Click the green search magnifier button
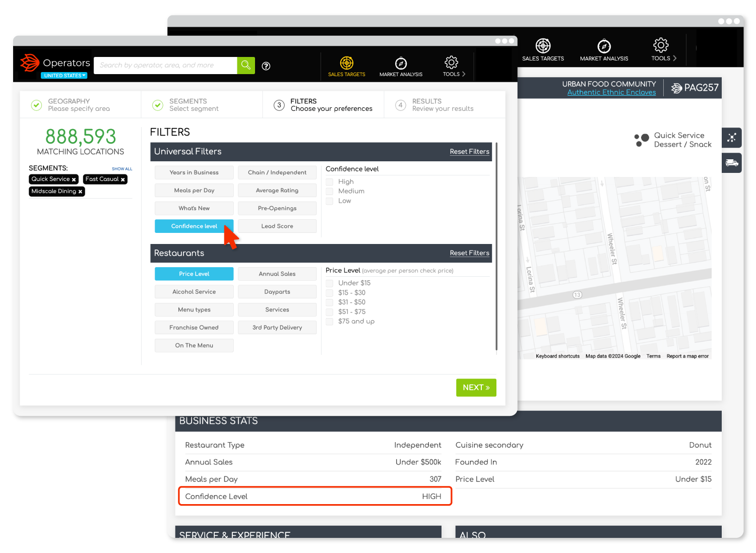Viewport: 756px width, 553px height. tap(245, 65)
